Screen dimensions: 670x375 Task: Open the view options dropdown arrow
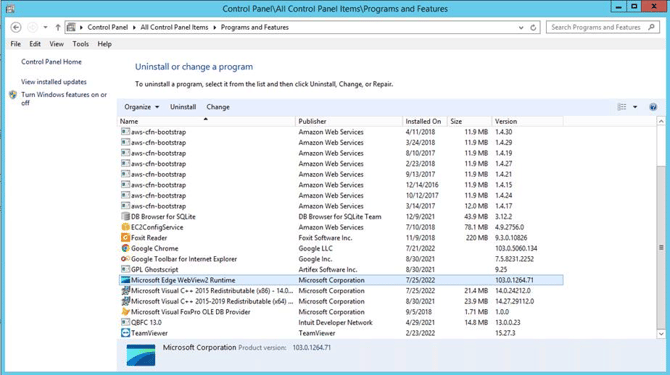[x=635, y=107]
